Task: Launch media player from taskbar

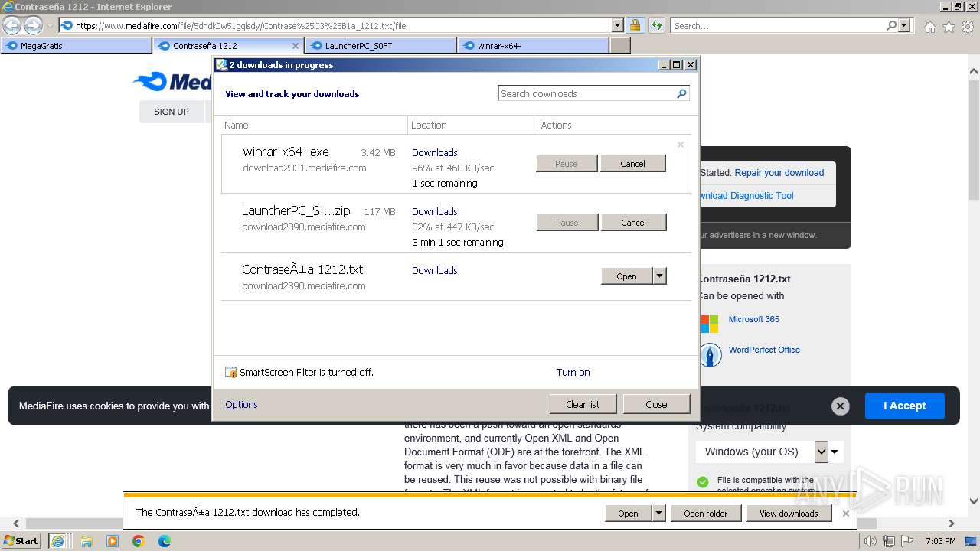Action: (x=113, y=541)
